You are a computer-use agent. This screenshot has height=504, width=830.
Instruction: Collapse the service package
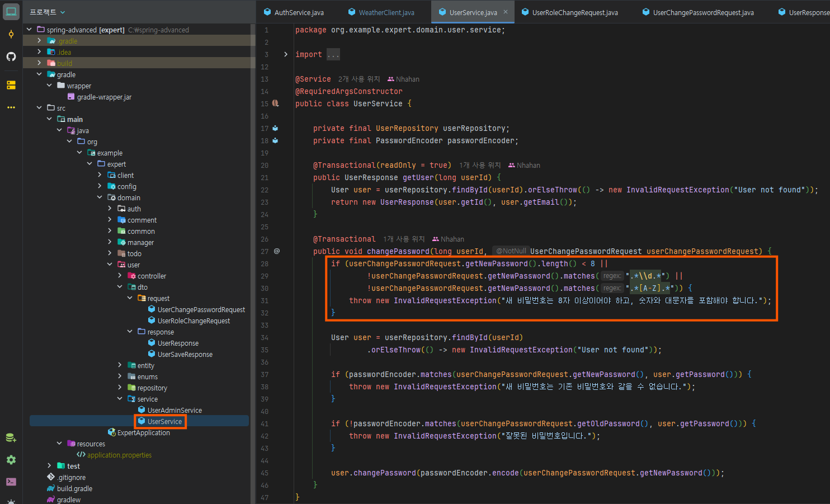tap(120, 398)
